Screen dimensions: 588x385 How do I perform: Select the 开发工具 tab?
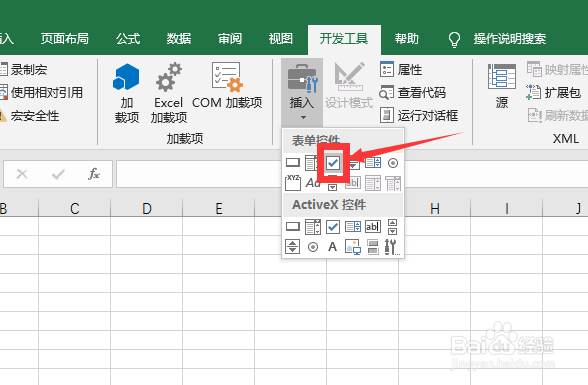tap(344, 39)
